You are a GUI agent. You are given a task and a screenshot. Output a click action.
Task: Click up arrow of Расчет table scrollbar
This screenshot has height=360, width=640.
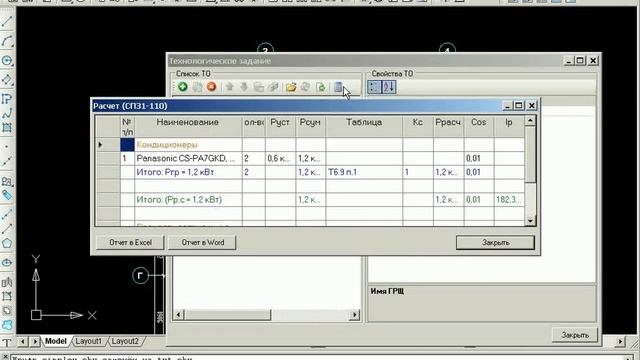coord(530,120)
